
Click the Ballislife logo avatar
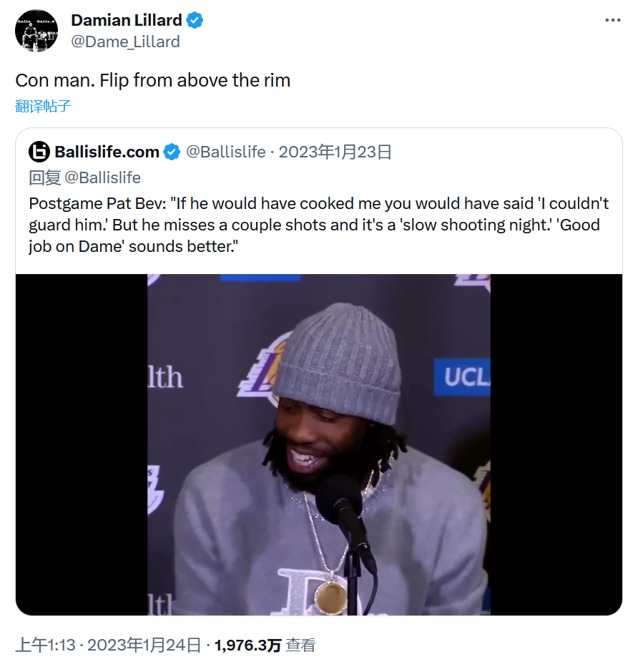[x=39, y=152]
